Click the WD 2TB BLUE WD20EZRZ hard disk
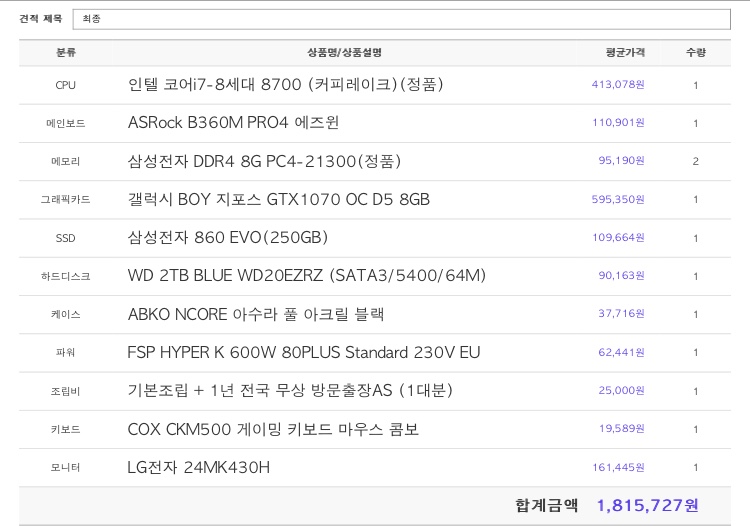750x526 pixels. (x=307, y=276)
